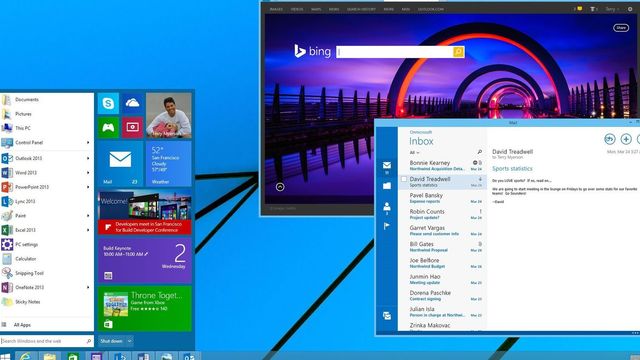This screenshot has width=640, height=360.
Task: Click the Bing search text box
Action: (x=395, y=52)
